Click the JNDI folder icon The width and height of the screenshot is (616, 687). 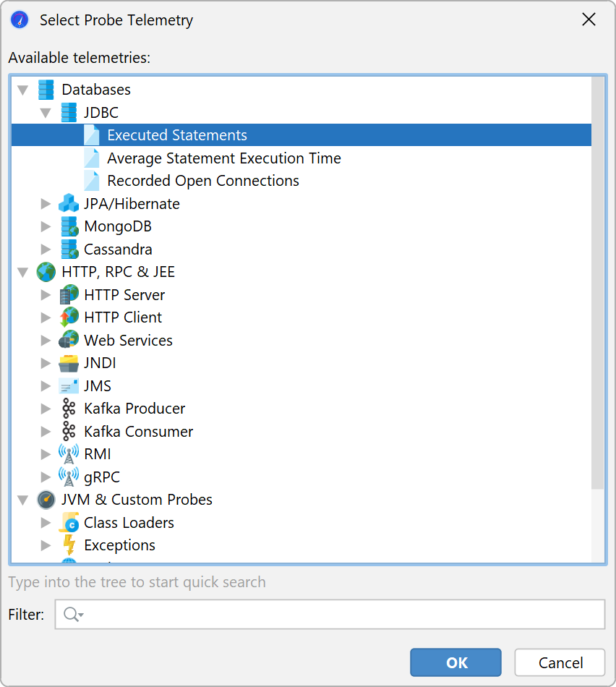click(69, 363)
